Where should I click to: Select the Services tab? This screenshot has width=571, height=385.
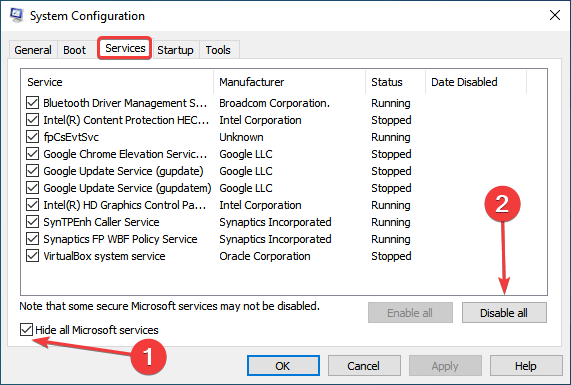(125, 48)
